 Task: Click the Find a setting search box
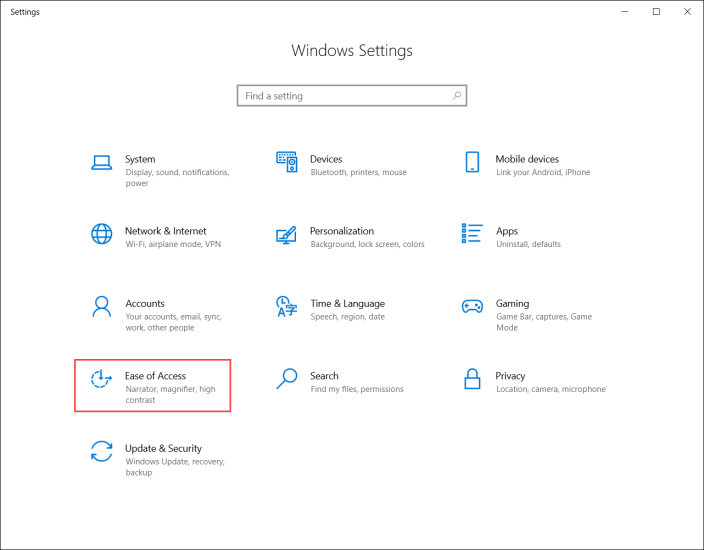[352, 96]
